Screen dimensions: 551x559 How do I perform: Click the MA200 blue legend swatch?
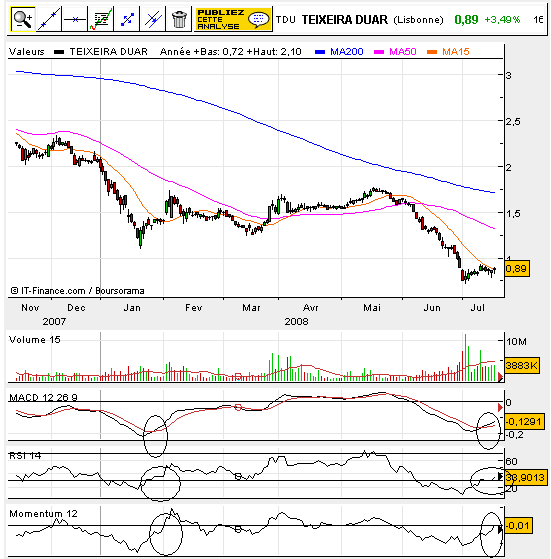(320, 52)
